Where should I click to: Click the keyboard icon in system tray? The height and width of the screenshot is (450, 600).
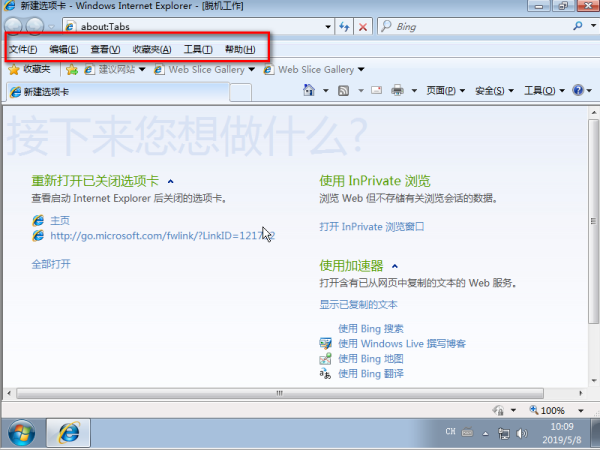click(467, 432)
